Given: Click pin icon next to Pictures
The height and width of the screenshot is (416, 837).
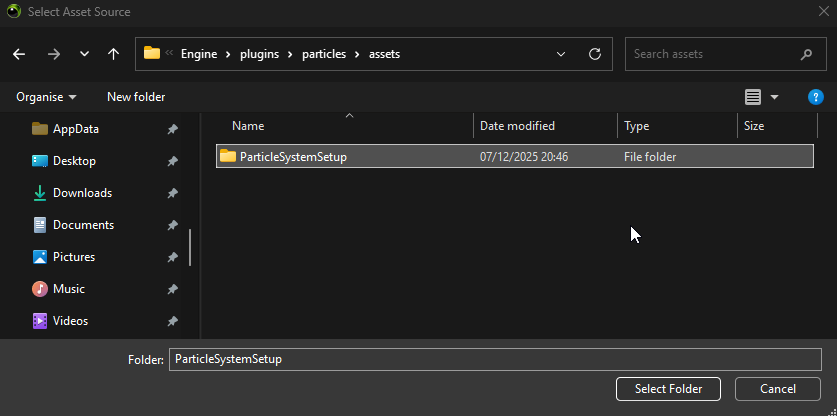Looking at the screenshot, I should pos(172,257).
